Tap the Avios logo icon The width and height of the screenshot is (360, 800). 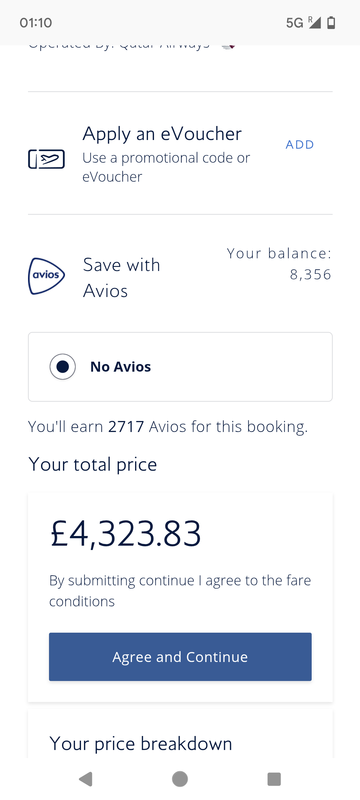(x=46, y=276)
